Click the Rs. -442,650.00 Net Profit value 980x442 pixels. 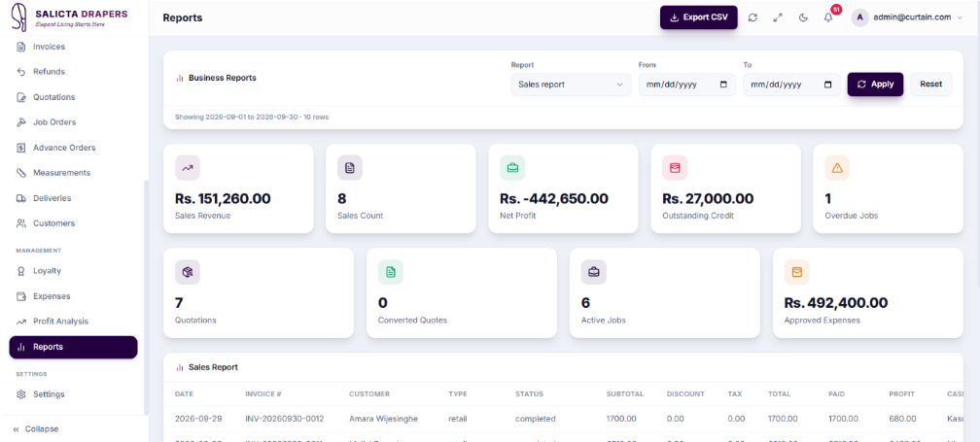[554, 199]
